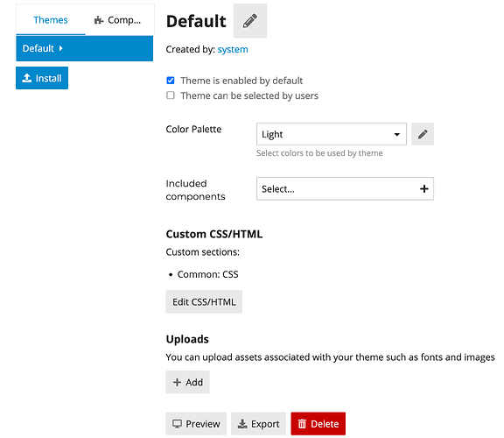Click the pencil icon beside Default title

tap(249, 21)
